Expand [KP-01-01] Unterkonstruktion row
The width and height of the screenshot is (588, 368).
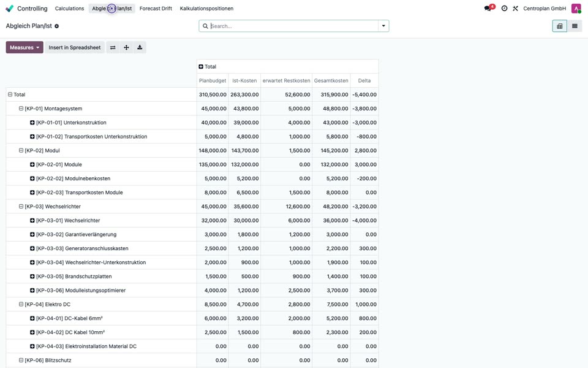point(101,123)
